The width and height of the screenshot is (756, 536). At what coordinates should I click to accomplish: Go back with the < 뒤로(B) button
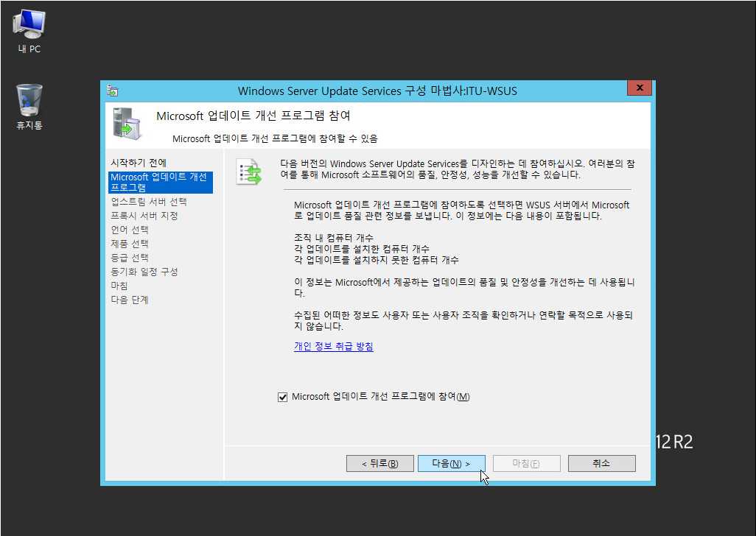click(379, 463)
